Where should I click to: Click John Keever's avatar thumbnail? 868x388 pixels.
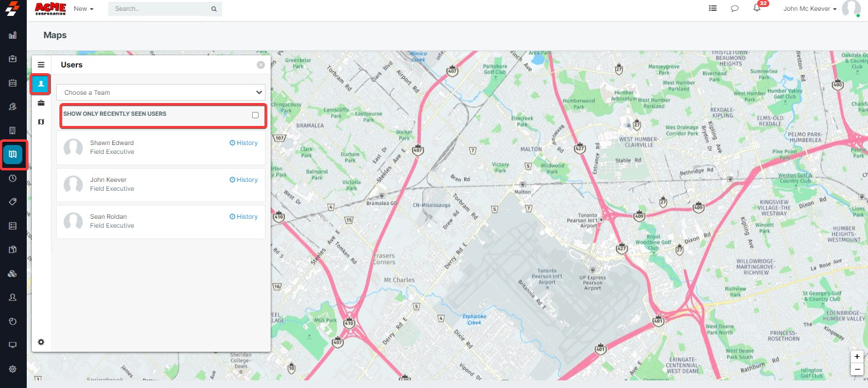tap(73, 184)
